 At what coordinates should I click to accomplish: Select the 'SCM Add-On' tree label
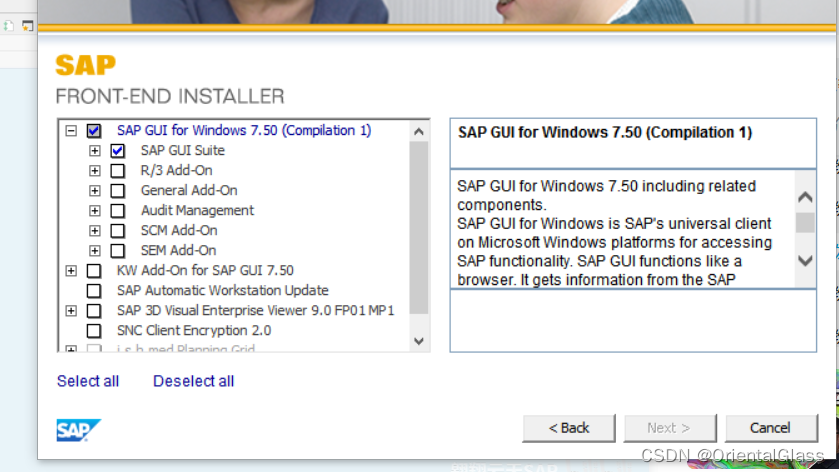click(179, 231)
